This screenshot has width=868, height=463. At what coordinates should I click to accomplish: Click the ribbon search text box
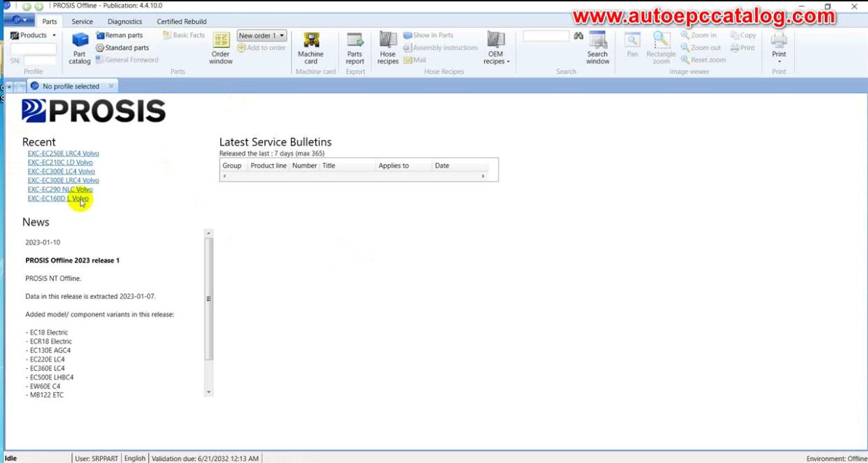coord(546,36)
